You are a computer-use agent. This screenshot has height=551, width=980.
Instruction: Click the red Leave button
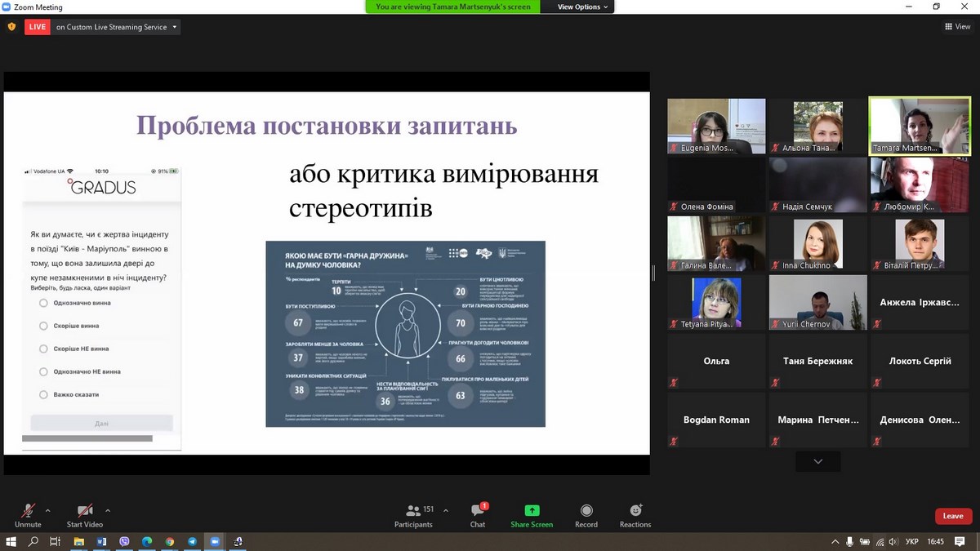(x=953, y=516)
